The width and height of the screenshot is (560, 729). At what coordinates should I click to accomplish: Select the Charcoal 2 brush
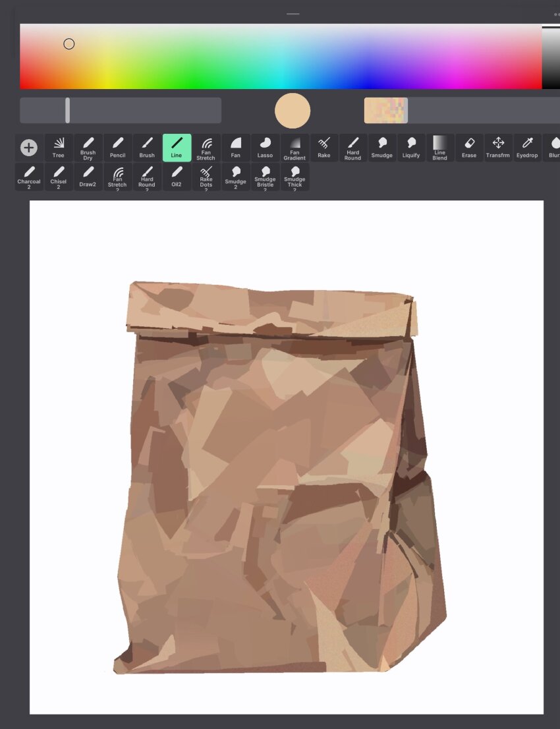(29, 177)
